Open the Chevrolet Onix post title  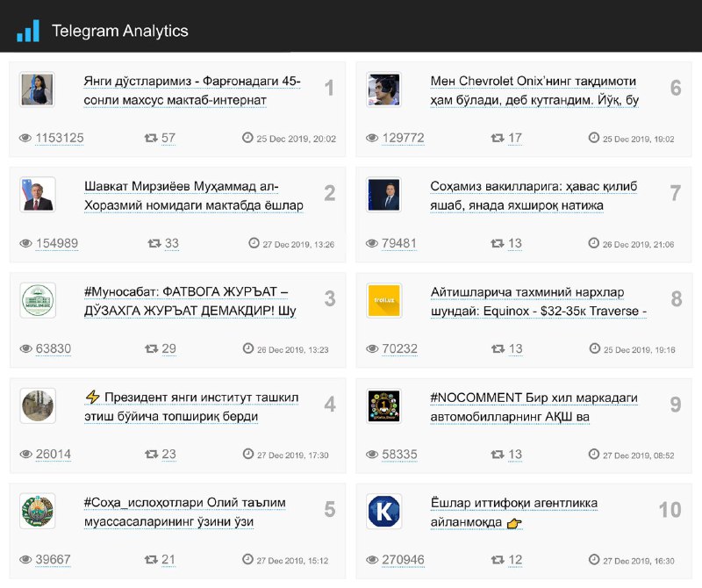click(534, 90)
